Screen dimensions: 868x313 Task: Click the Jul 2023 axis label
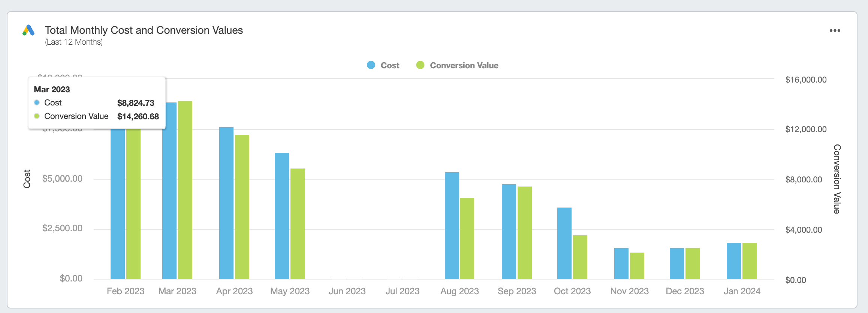[x=403, y=291]
